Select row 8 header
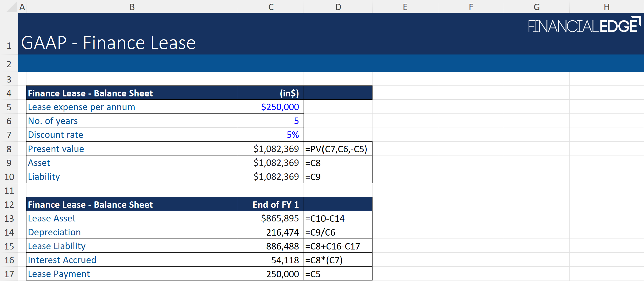The image size is (644, 281). pyautogui.click(x=9, y=149)
